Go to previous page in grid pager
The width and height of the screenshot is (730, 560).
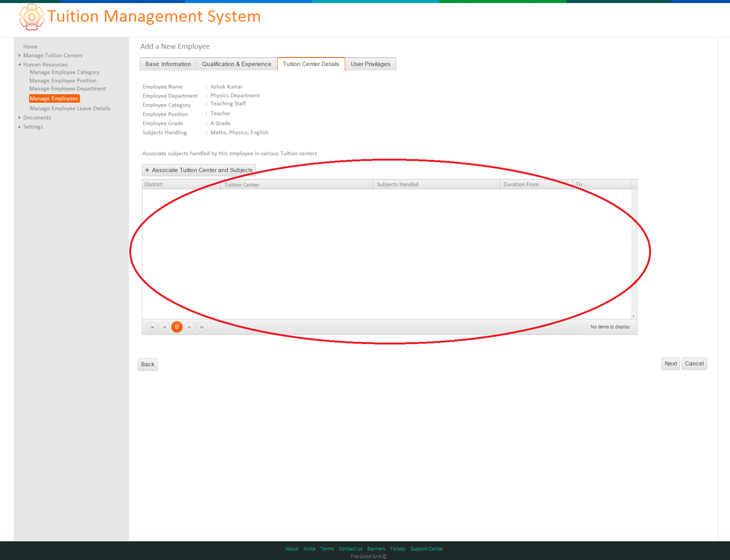(164, 327)
